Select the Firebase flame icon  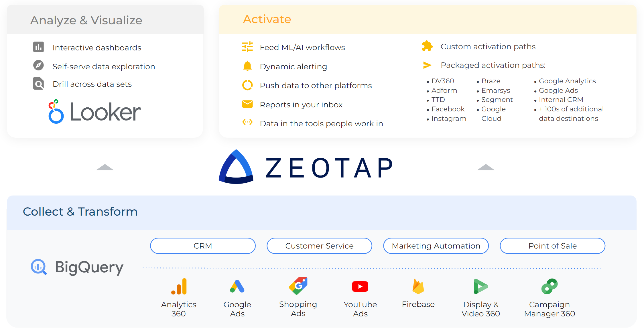418,286
